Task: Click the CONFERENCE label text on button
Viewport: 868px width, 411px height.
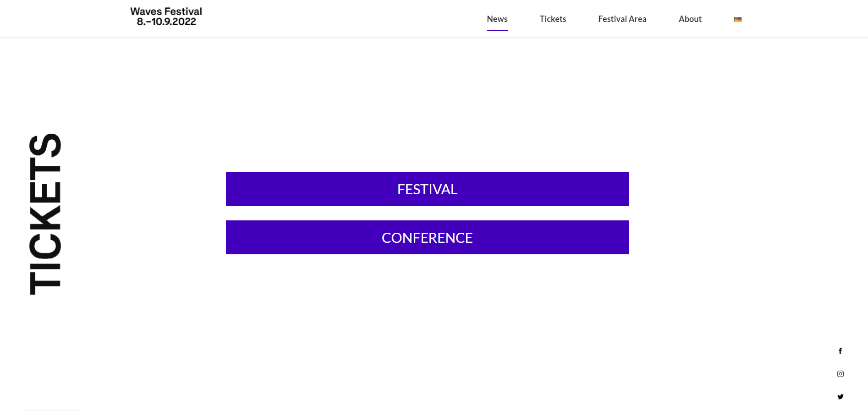Action: [427, 238]
